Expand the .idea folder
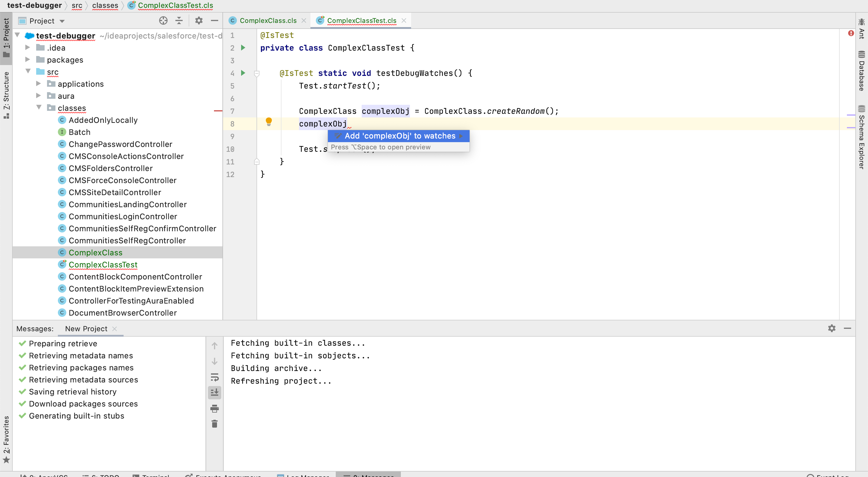 coord(28,48)
